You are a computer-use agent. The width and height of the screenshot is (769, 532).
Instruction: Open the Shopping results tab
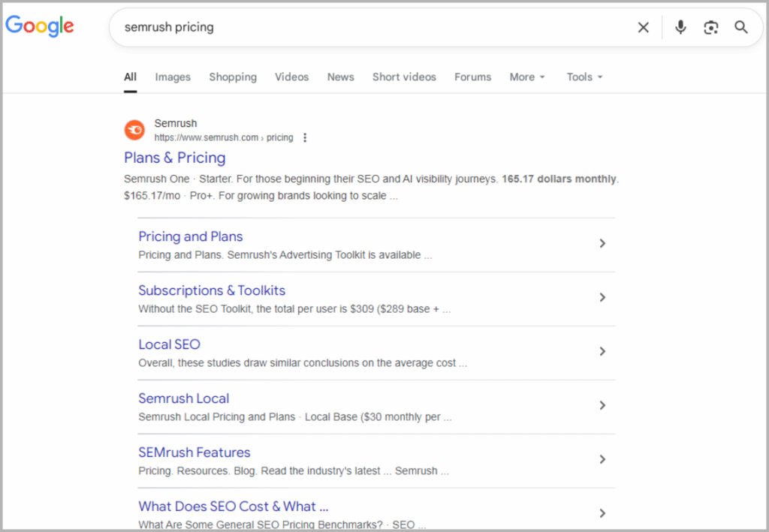point(233,77)
